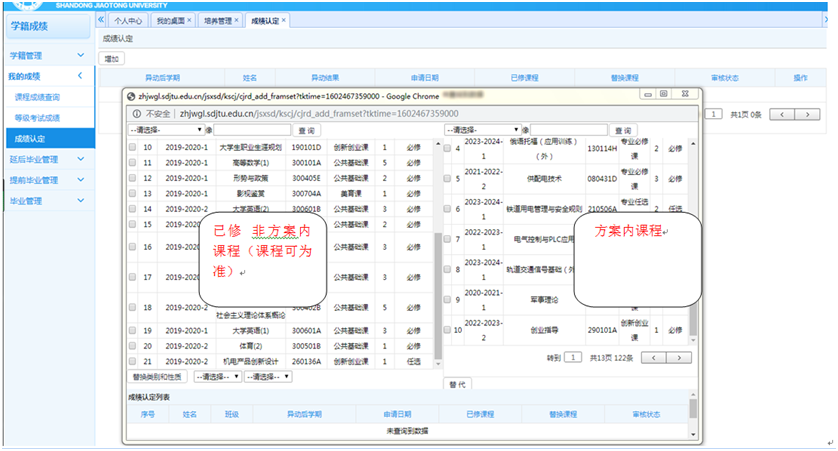Select 成绩认定 in sidebar
This screenshot has width=838, height=451.
click(50, 138)
